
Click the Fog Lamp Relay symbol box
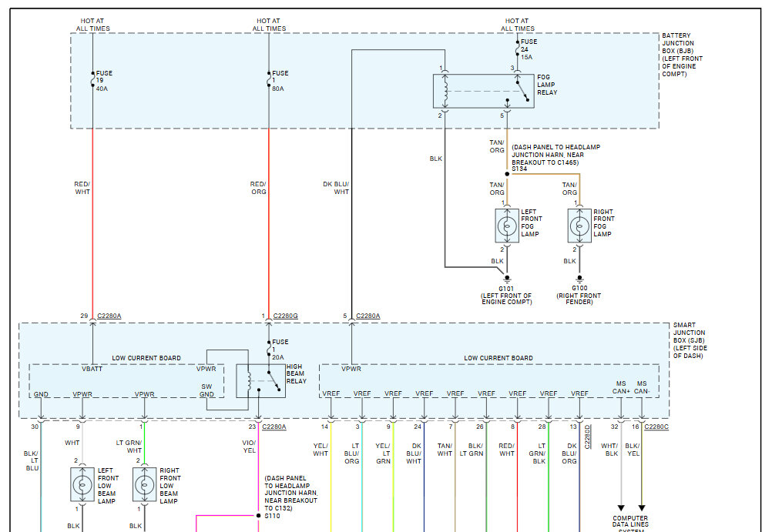click(484, 91)
